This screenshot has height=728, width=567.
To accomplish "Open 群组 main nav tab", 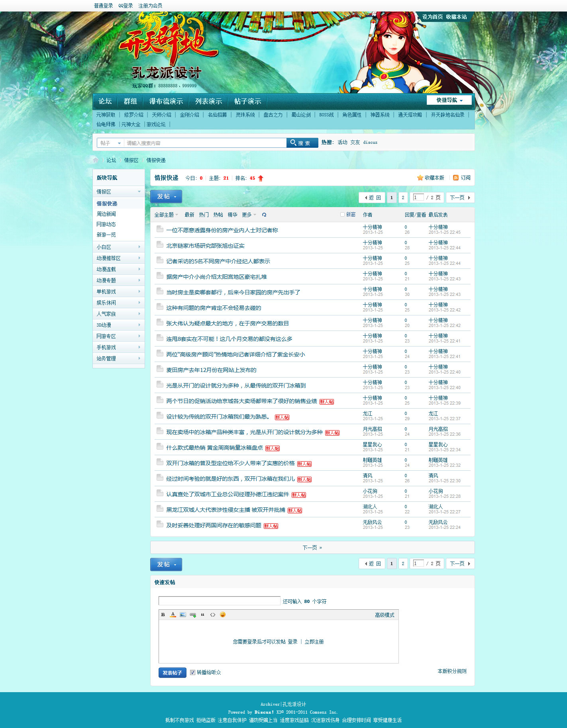I will point(130,101).
